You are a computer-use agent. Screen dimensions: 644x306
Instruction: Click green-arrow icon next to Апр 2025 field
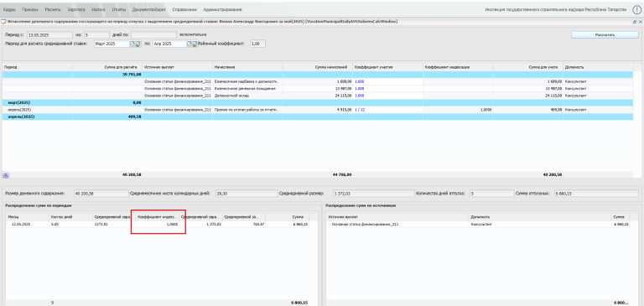tap(195, 44)
